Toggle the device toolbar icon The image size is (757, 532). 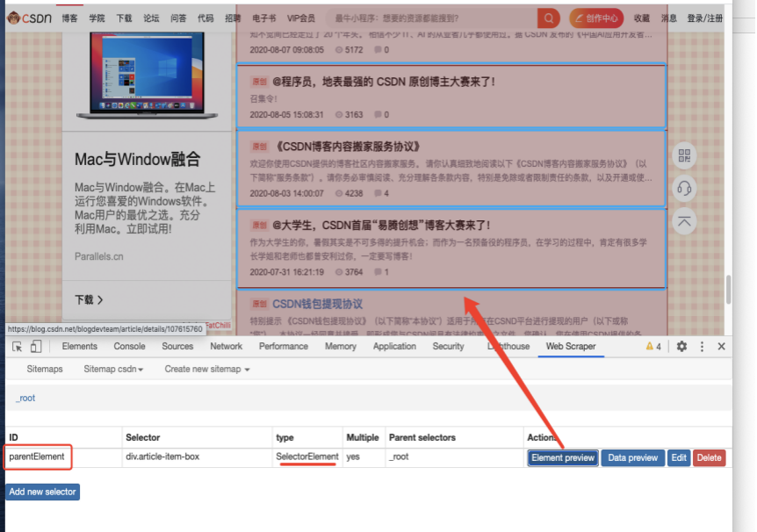36,347
